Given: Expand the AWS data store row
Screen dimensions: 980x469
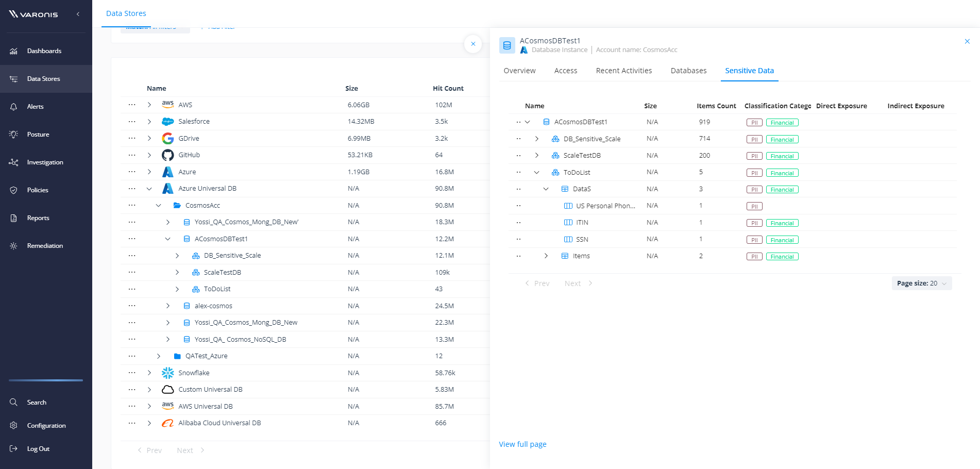Looking at the screenshot, I should coord(149,105).
